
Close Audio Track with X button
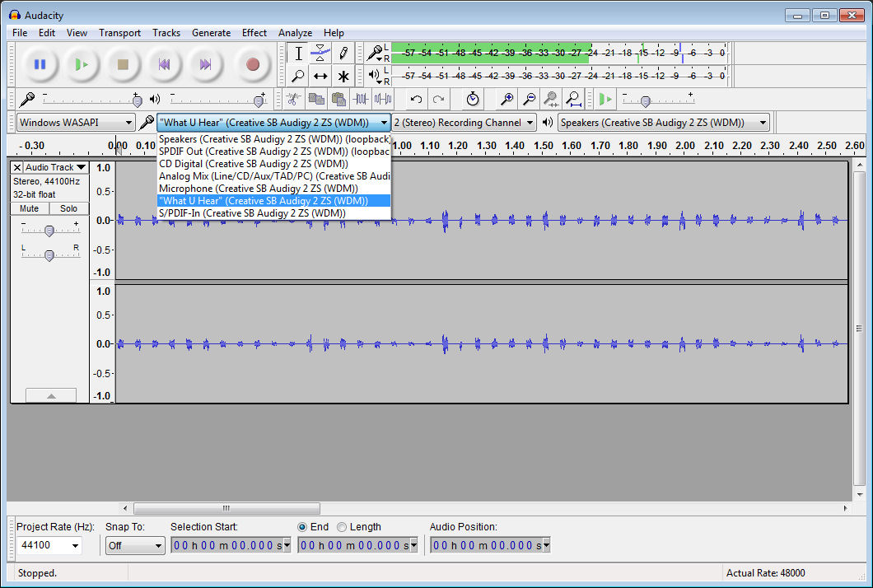(x=17, y=167)
